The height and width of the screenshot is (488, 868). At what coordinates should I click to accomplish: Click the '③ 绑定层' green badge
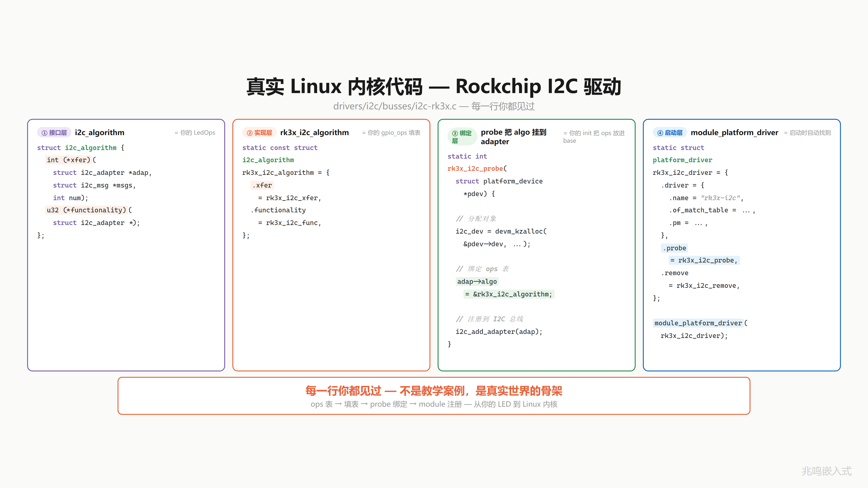(462, 137)
